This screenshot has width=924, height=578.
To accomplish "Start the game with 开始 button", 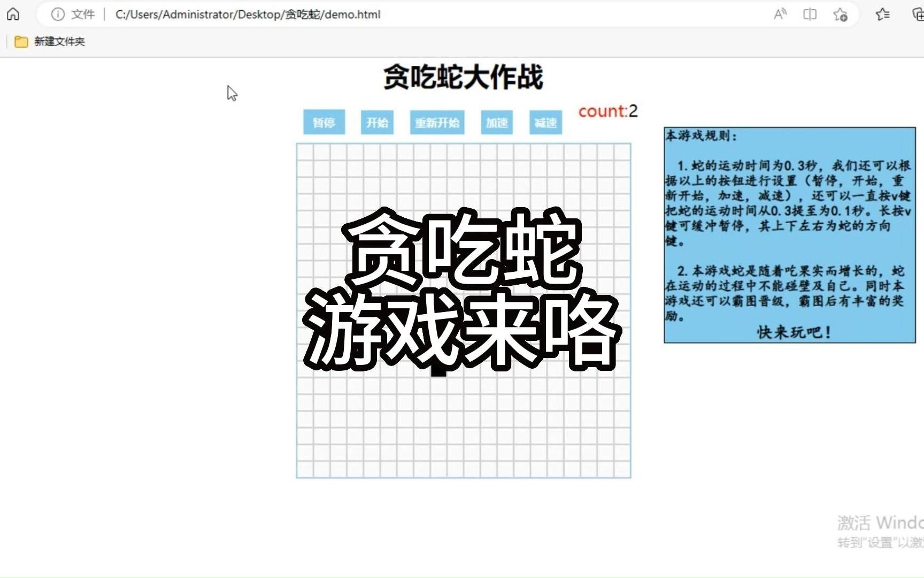I will click(377, 123).
